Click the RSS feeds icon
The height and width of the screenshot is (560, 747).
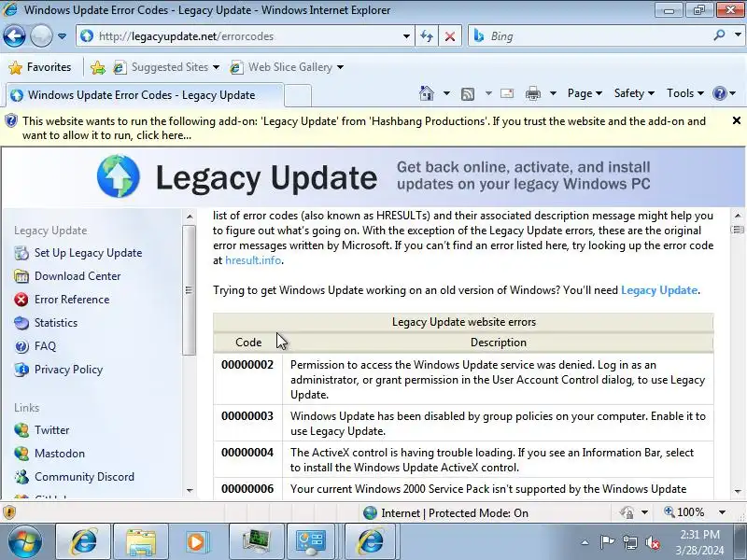click(x=468, y=94)
